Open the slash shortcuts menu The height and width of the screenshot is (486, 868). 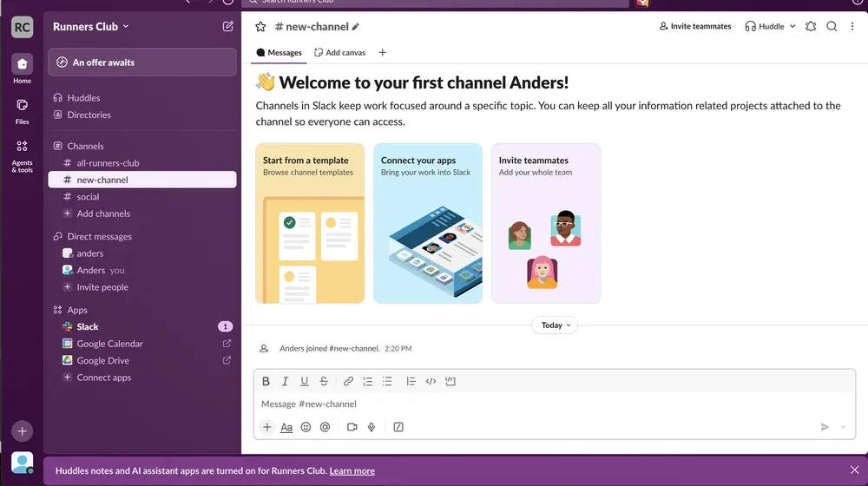398,427
